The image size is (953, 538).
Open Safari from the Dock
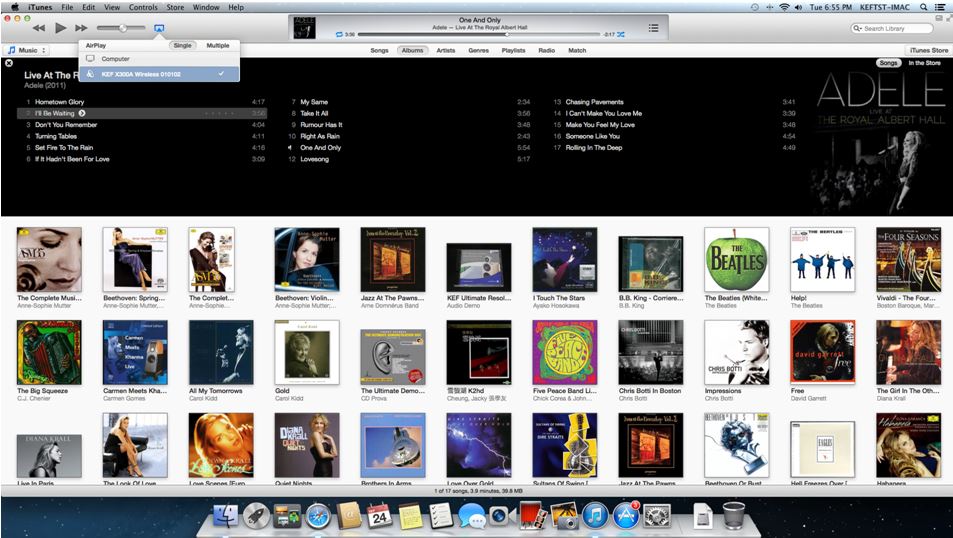click(318, 515)
